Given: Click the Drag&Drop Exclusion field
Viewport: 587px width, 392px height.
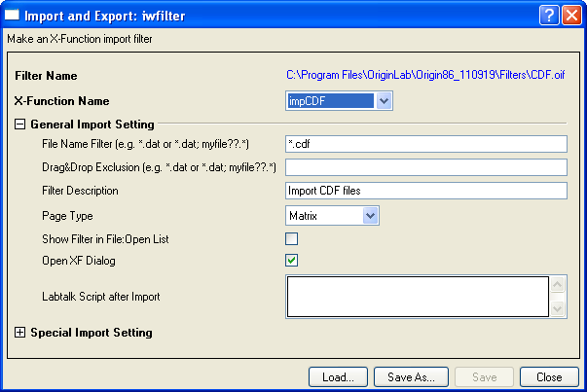Looking at the screenshot, I should pos(425,167).
